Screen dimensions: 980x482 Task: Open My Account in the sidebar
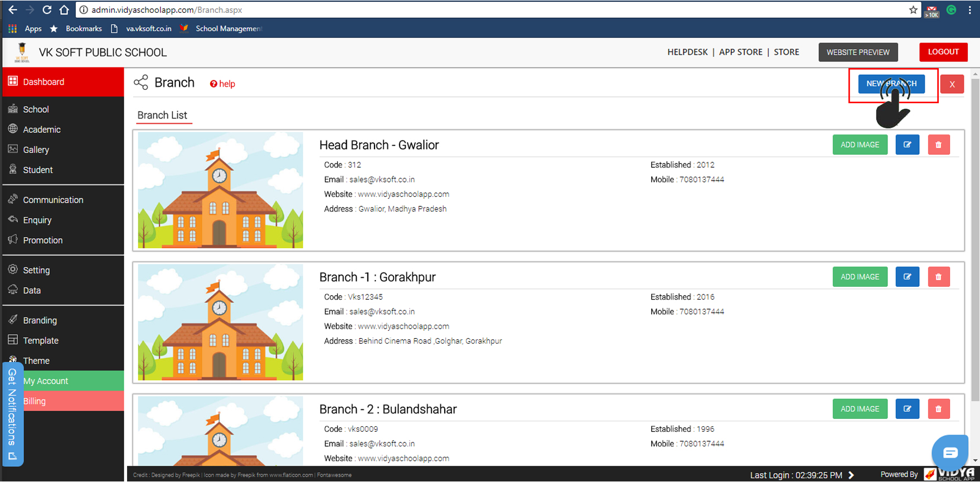[x=72, y=381]
